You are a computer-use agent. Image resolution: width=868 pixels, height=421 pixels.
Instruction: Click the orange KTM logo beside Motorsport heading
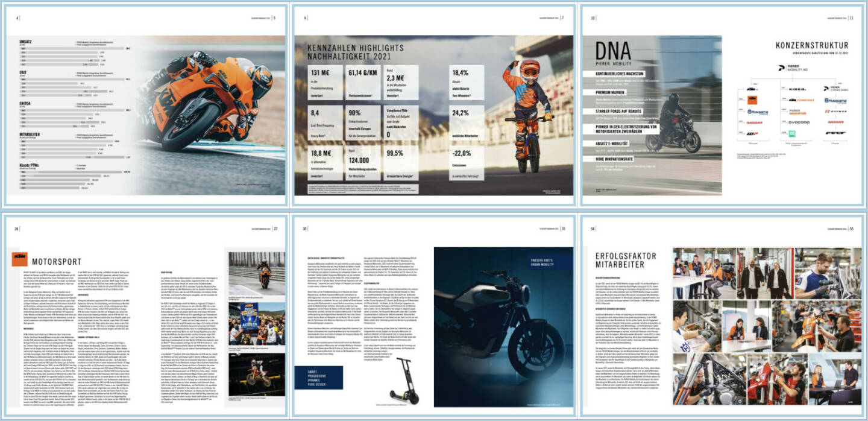click(19, 259)
